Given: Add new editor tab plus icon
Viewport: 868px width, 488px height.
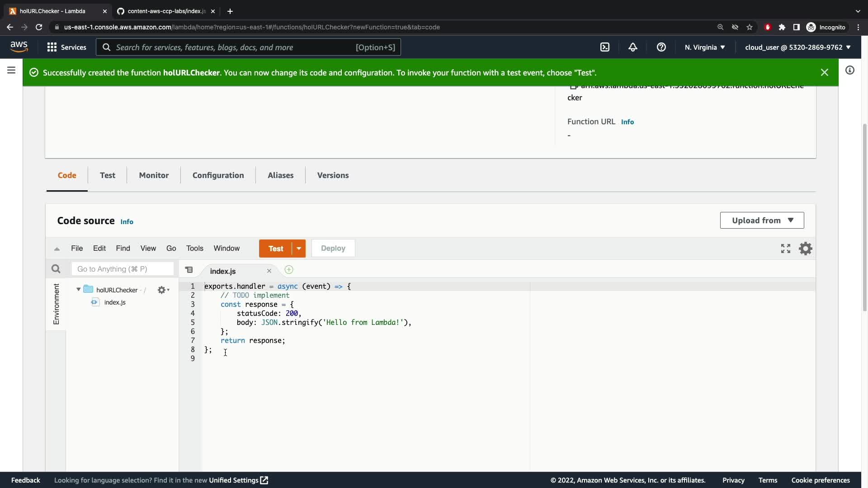Looking at the screenshot, I should [289, 270].
